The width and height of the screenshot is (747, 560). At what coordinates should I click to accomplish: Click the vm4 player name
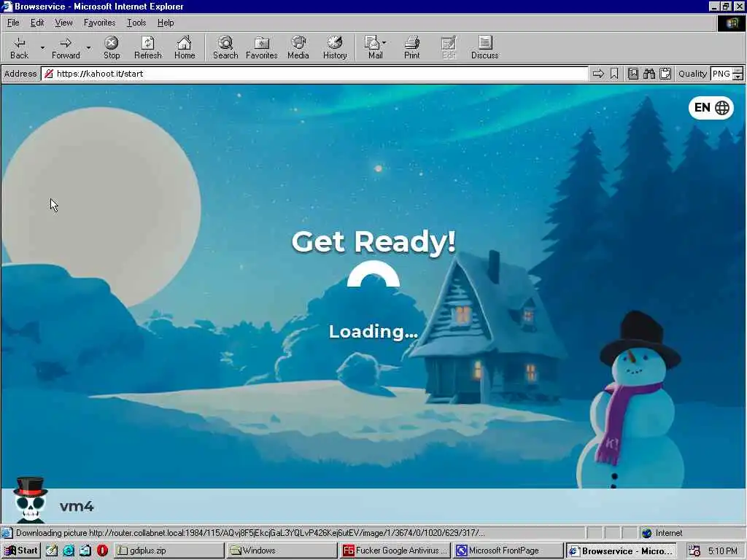click(x=77, y=506)
